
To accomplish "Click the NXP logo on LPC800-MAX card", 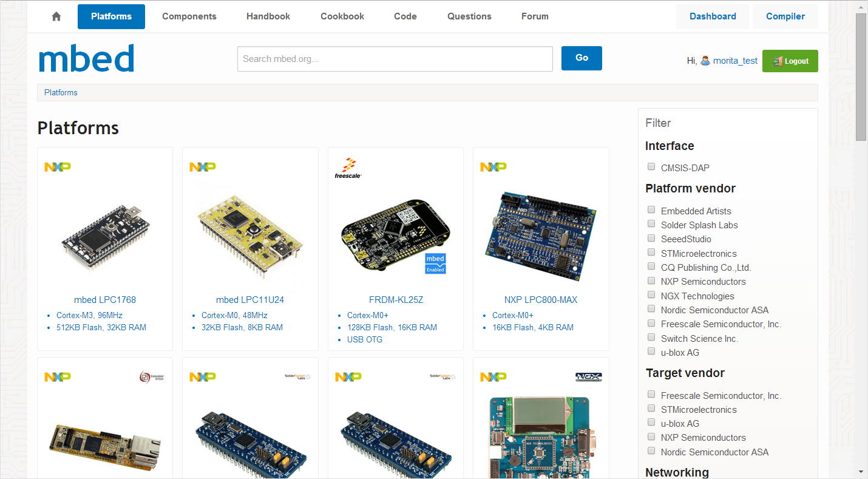I will tap(493, 166).
